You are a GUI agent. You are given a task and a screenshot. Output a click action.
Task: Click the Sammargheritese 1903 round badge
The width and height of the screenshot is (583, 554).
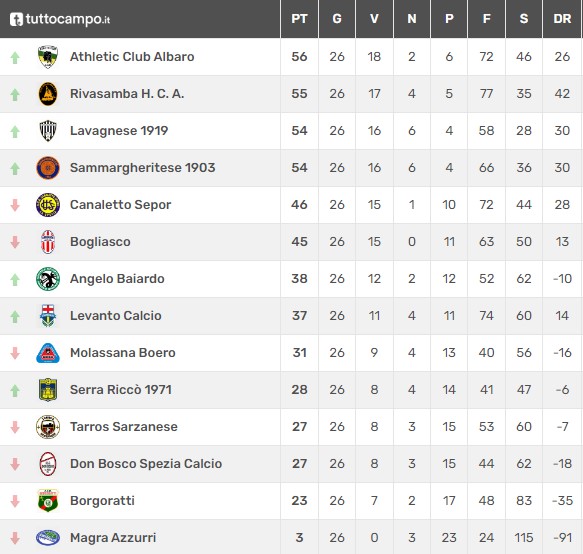tap(48, 168)
